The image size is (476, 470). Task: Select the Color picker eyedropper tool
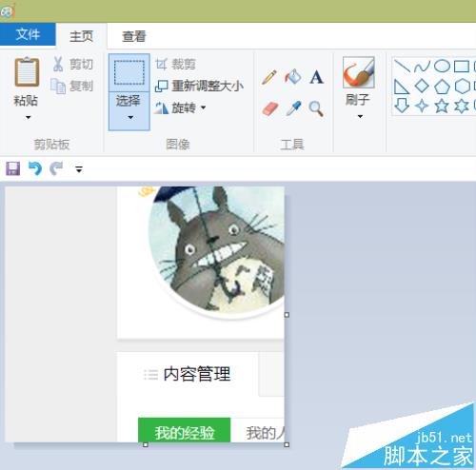pyautogui.click(x=293, y=108)
